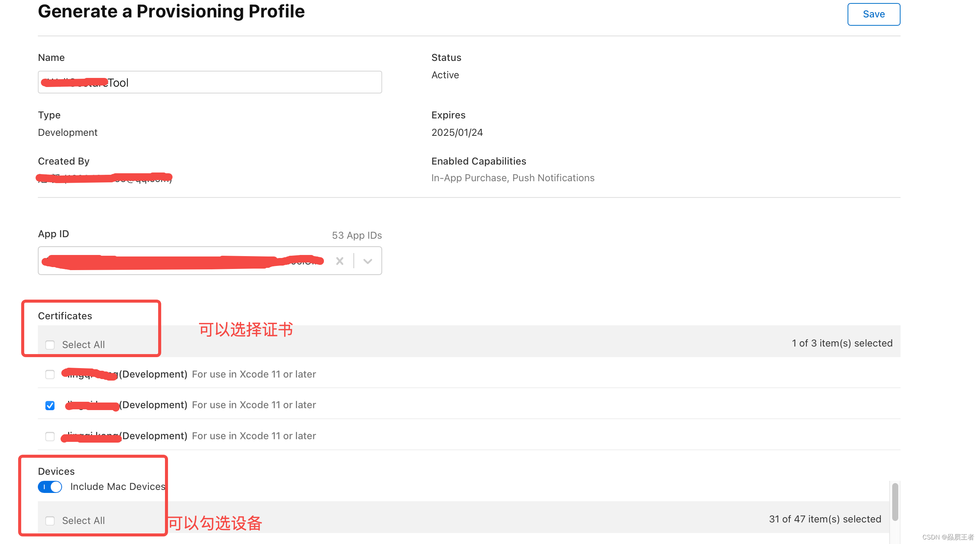The height and width of the screenshot is (544, 980).
Task: Check Select All under Devices
Action: pyautogui.click(x=50, y=521)
